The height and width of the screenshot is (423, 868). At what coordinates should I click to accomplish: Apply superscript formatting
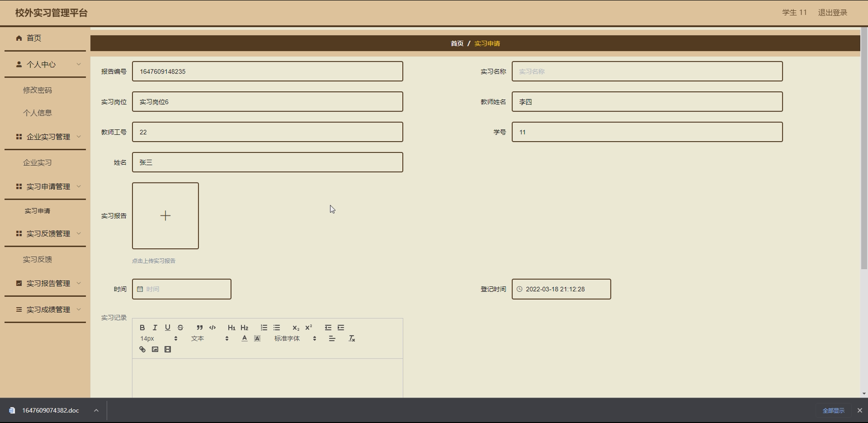coord(308,328)
